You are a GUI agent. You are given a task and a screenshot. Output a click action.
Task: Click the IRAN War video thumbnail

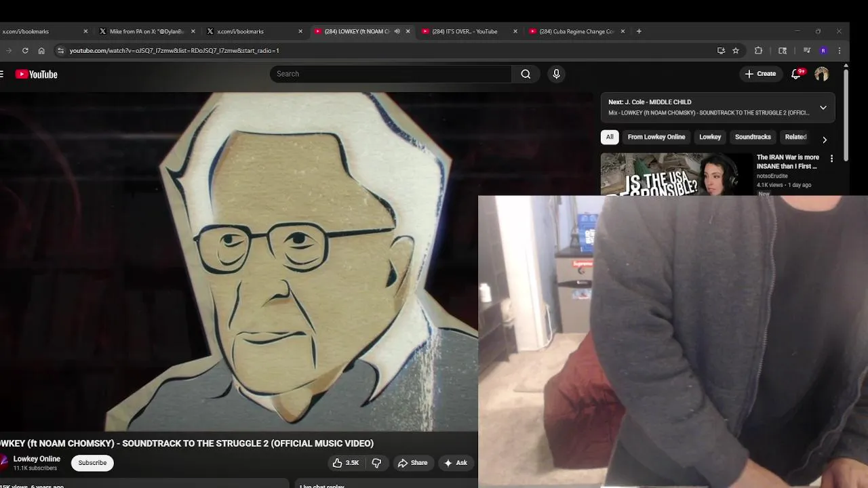(677, 175)
